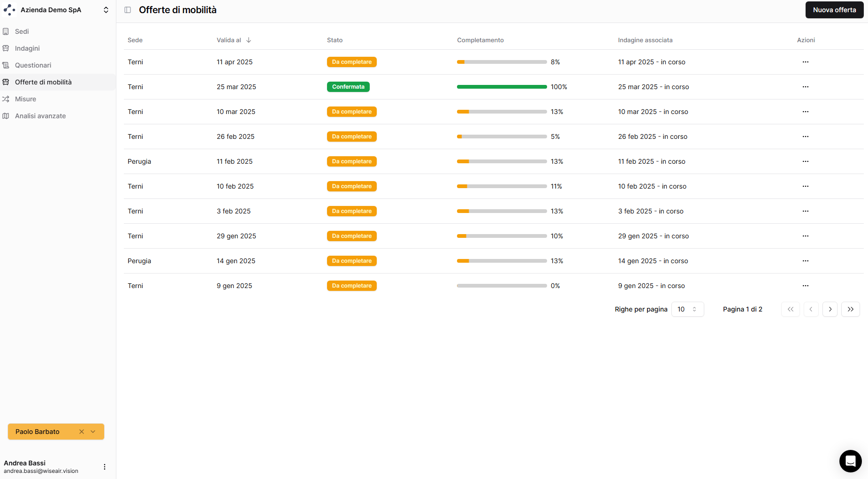Open actions menu for 29 gen 2025 row
868x479 pixels.
tap(806, 236)
